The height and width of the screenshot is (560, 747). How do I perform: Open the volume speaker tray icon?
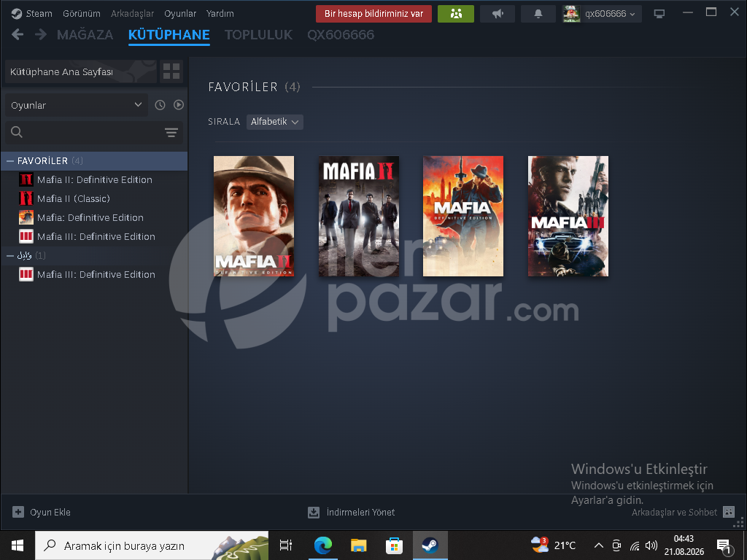coord(651,545)
